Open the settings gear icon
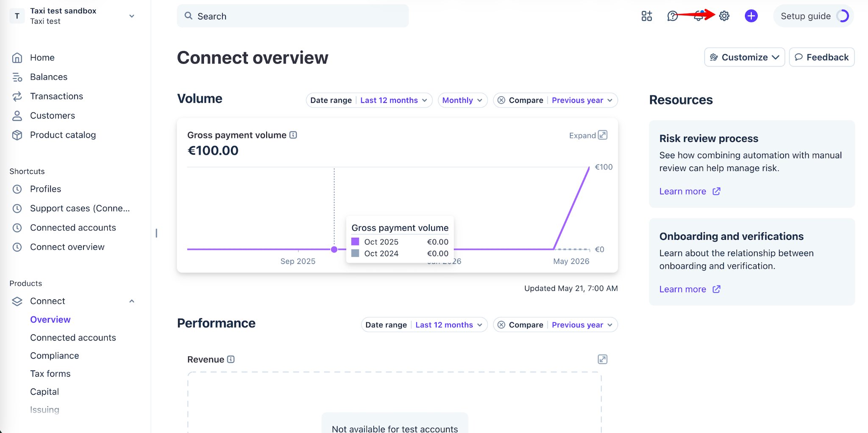 tap(724, 16)
